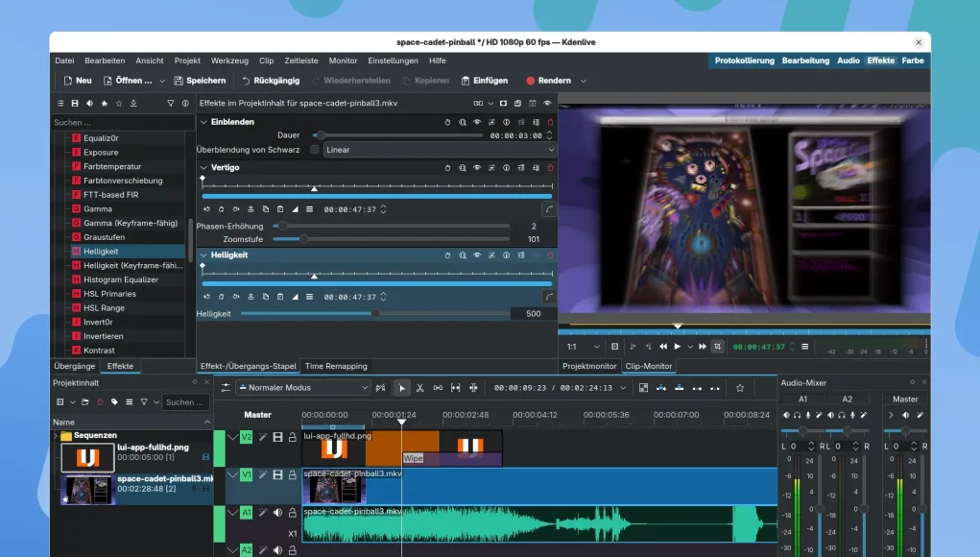Open the Zeitleiste menu
The width and height of the screenshot is (980, 557).
pos(301,61)
